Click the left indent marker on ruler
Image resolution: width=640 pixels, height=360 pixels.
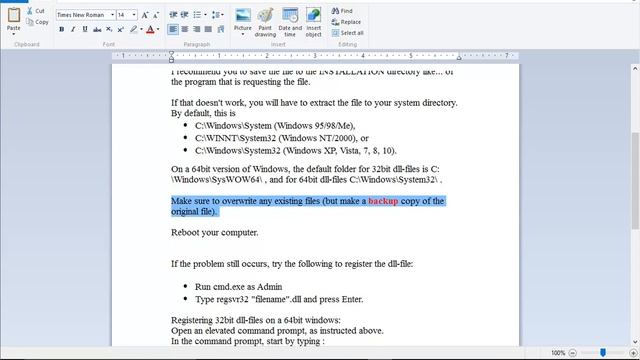[171, 56]
